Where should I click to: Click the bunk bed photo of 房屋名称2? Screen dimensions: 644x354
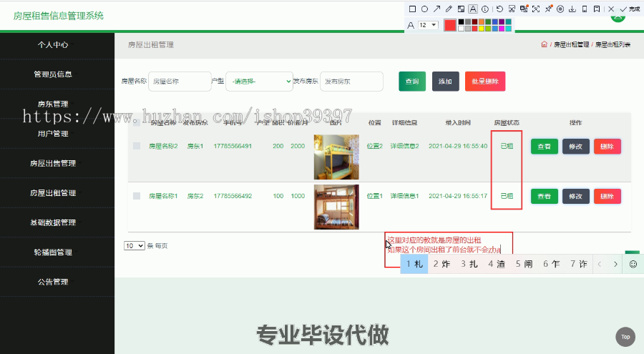click(x=336, y=157)
